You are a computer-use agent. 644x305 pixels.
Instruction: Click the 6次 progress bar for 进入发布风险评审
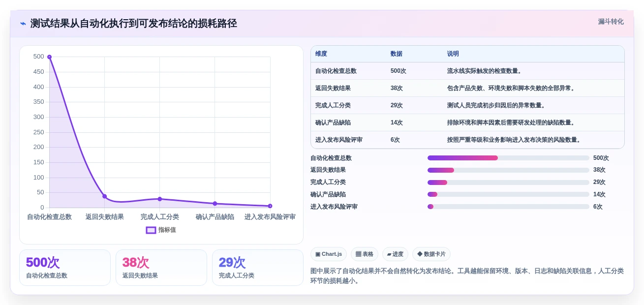[x=508, y=207]
